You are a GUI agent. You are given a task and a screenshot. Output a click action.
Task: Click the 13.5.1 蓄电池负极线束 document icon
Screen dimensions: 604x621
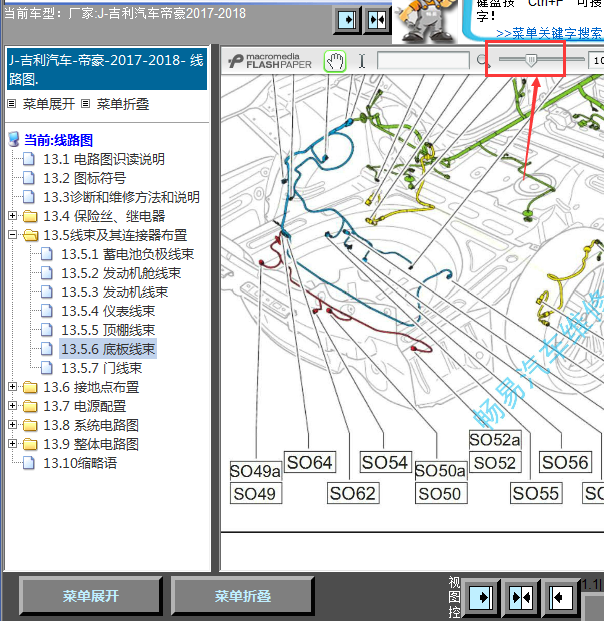click(47, 254)
